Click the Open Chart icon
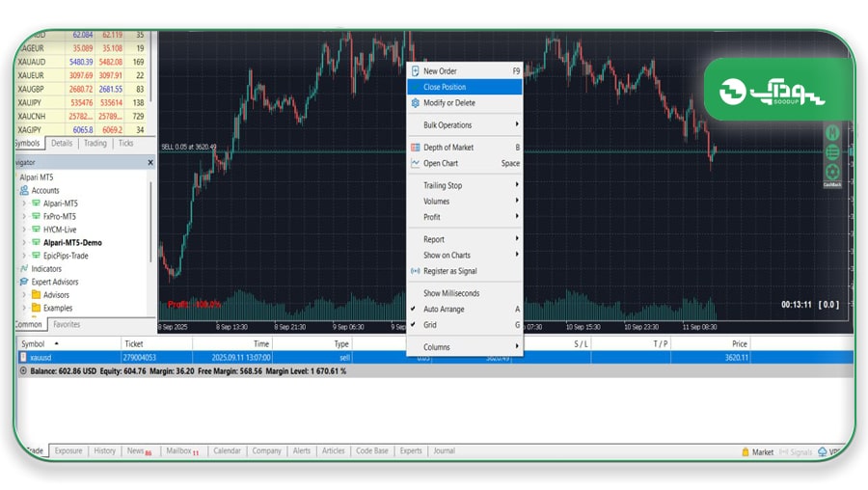The height and width of the screenshot is (490, 868). click(415, 163)
